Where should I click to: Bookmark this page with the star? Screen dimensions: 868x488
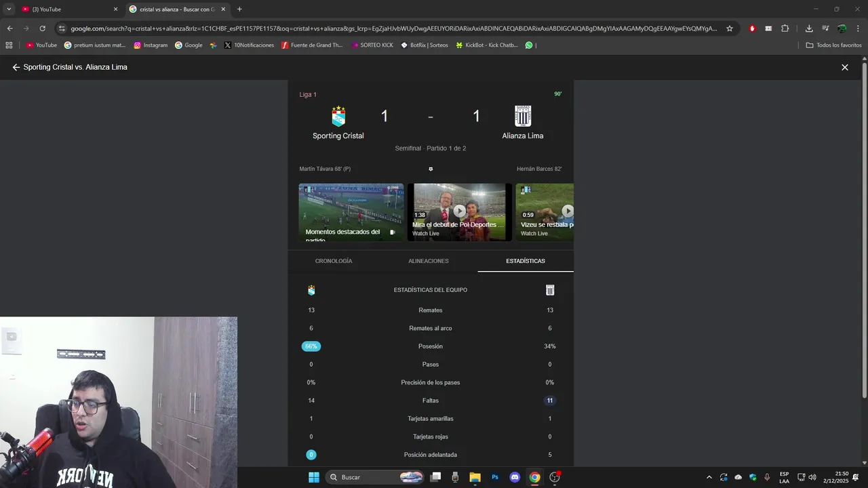click(x=730, y=28)
